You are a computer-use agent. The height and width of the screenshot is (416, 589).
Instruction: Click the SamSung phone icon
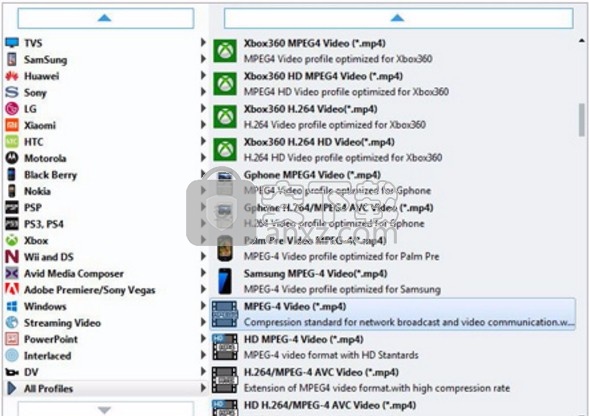(x=12, y=59)
